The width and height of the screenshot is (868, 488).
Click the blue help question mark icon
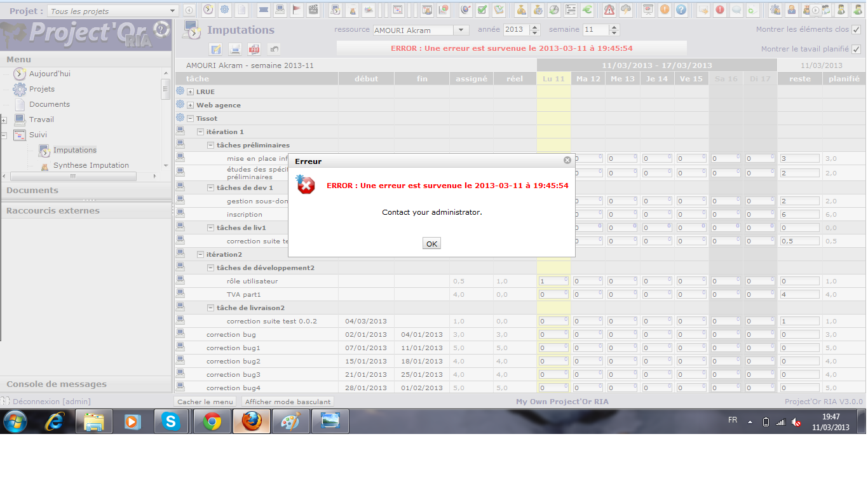(x=681, y=10)
